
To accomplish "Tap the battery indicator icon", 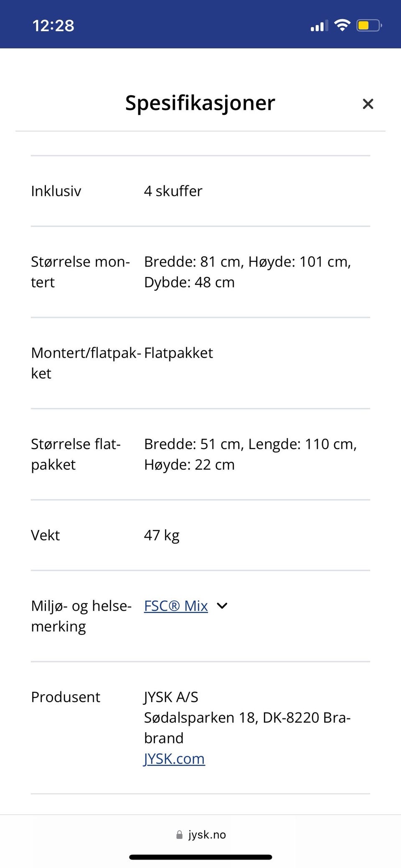I will (369, 25).
